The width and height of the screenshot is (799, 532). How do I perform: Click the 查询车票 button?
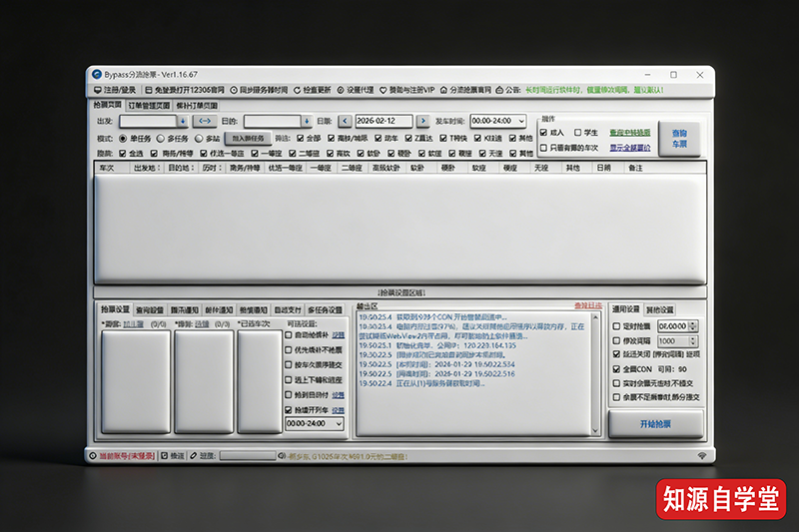[679, 138]
